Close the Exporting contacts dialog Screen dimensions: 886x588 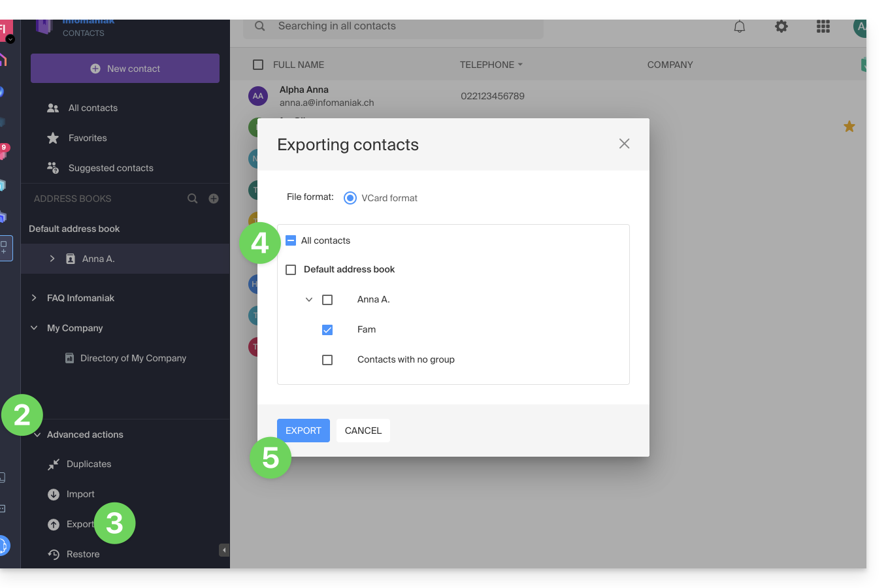click(624, 144)
